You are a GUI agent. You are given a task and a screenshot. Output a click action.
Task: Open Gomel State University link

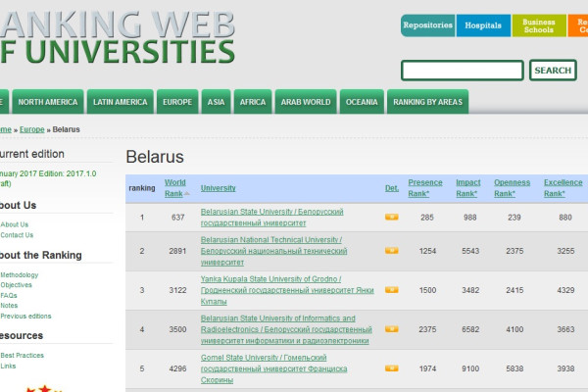point(273,368)
